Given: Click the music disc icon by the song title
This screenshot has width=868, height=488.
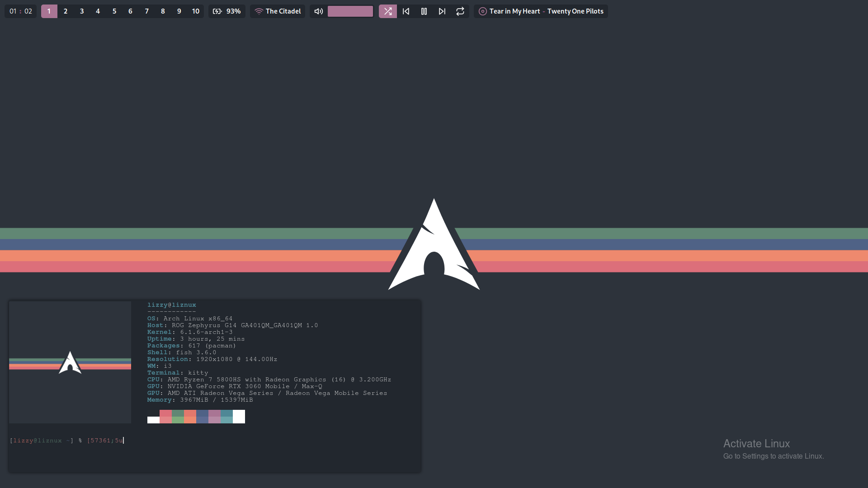Looking at the screenshot, I should [482, 11].
